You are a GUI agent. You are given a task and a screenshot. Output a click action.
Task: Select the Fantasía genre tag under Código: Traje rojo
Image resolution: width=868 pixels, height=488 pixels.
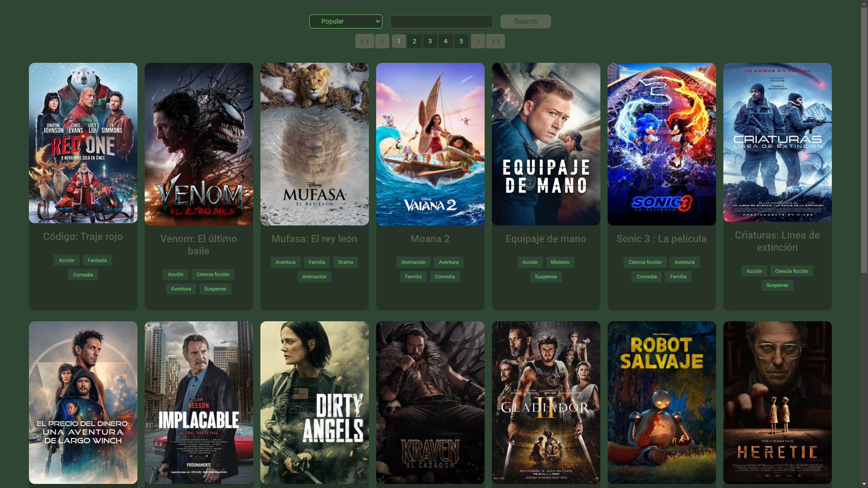[97, 260]
